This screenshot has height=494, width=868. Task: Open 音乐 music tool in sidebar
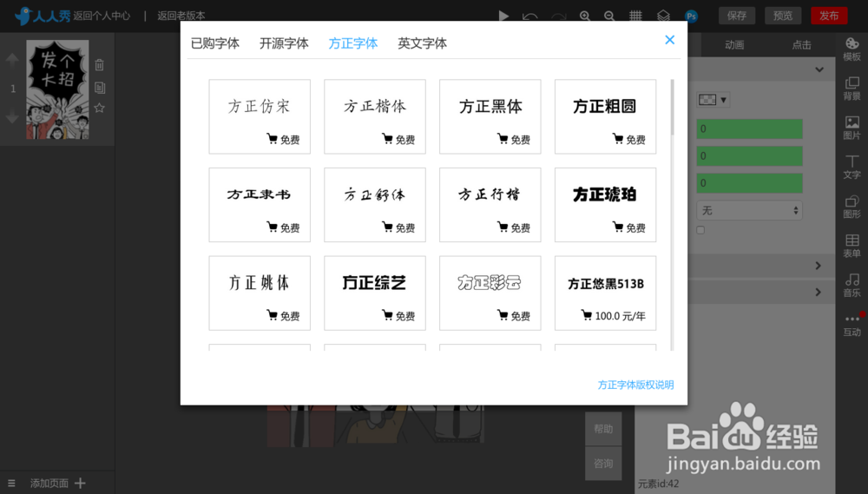(852, 286)
